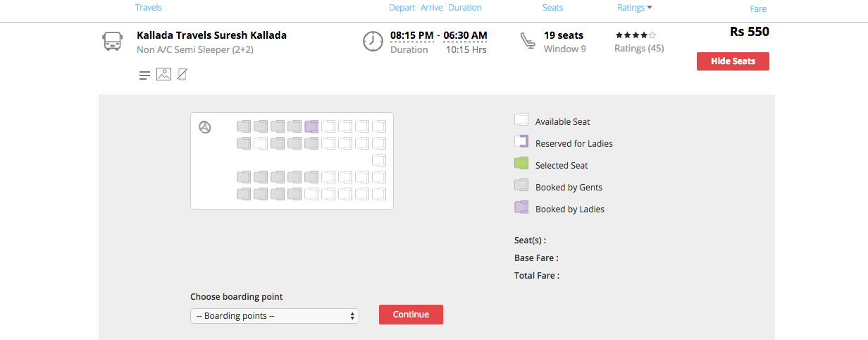
Task: Click the Ratings sort arrow
Action: 650,8
